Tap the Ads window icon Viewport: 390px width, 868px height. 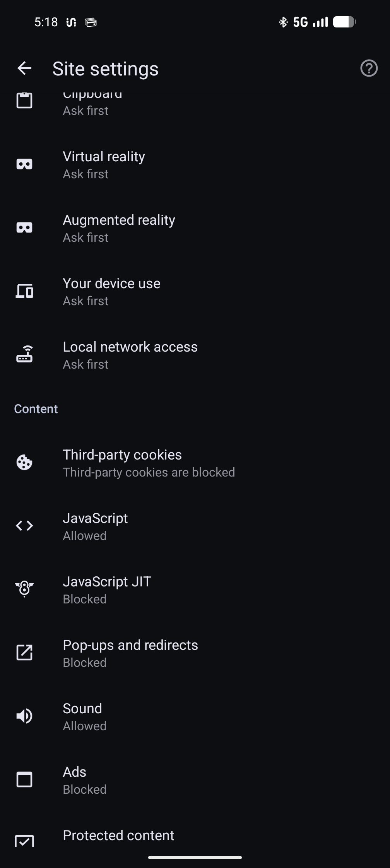click(x=24, y=779)
